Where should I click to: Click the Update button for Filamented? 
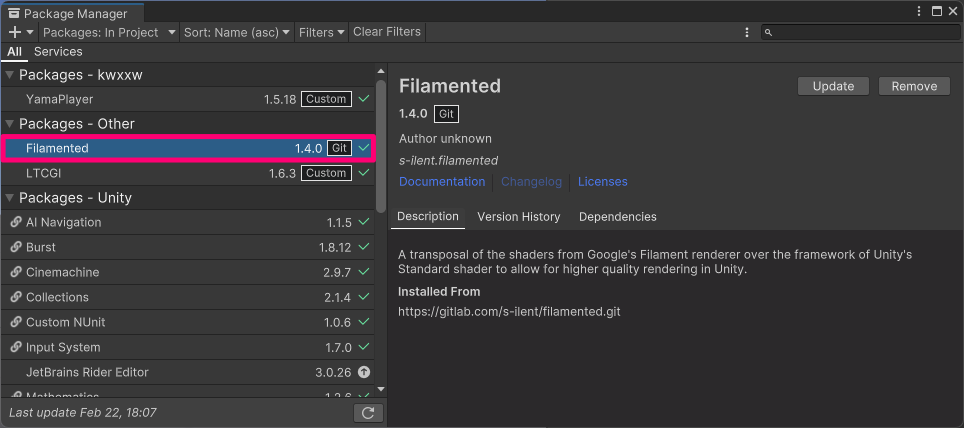(x=833, y=86)
